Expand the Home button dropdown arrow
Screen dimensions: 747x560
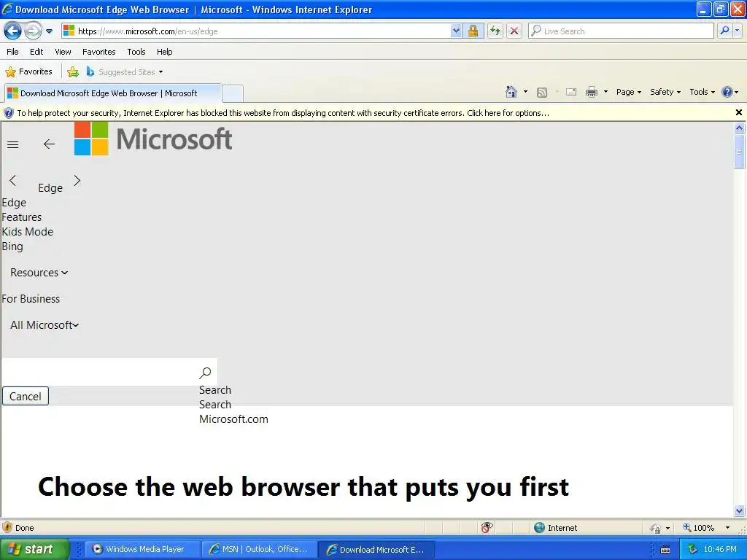pos(525,92)
